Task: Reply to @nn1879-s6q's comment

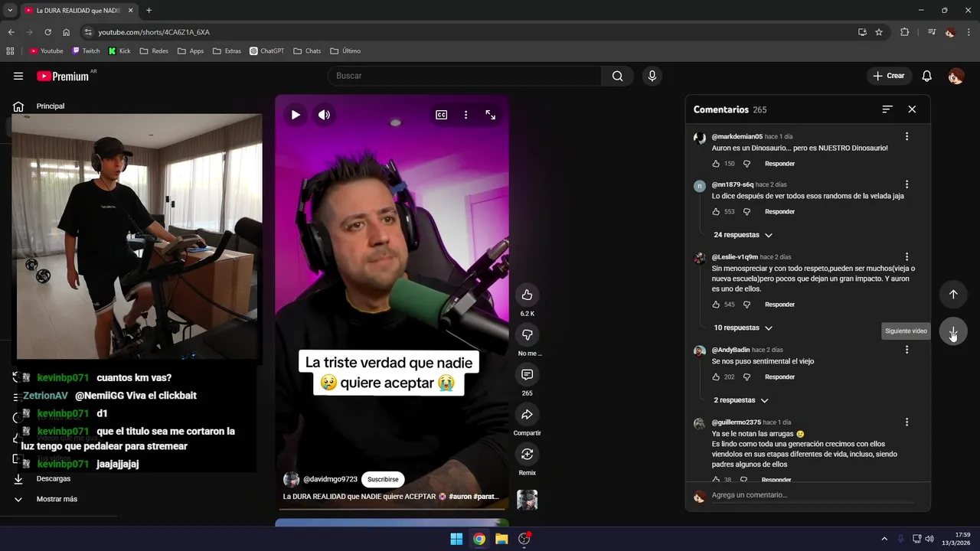Action: point(779,212)
